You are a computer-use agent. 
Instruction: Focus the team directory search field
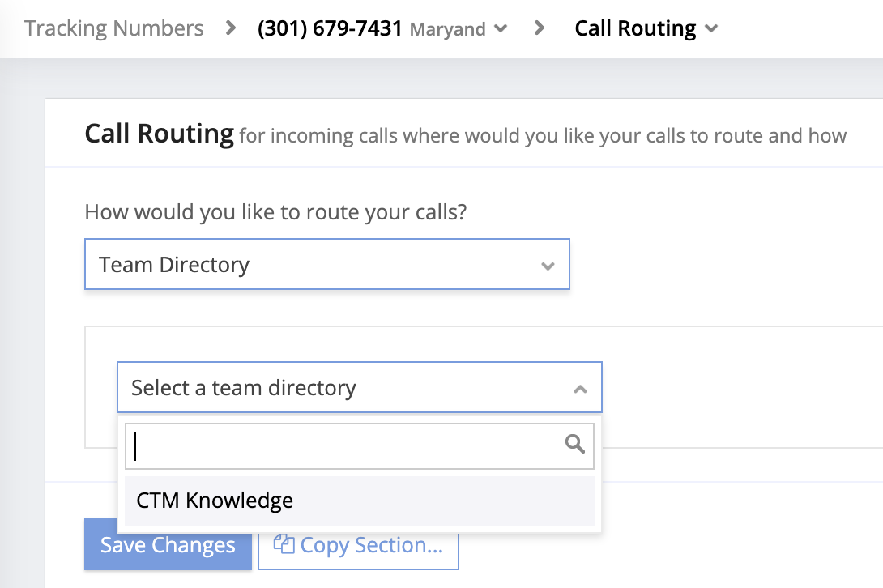coord(344,445)
